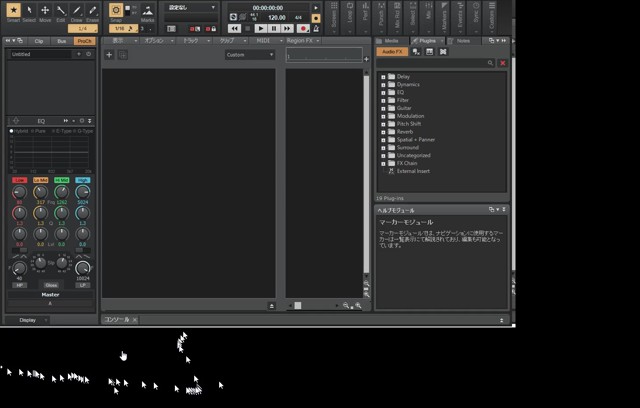The height and width of the screenshot is (408, 640).
Task: Switch to the Media browser tab
Action: pyautogui.click(x=391, y=41)
